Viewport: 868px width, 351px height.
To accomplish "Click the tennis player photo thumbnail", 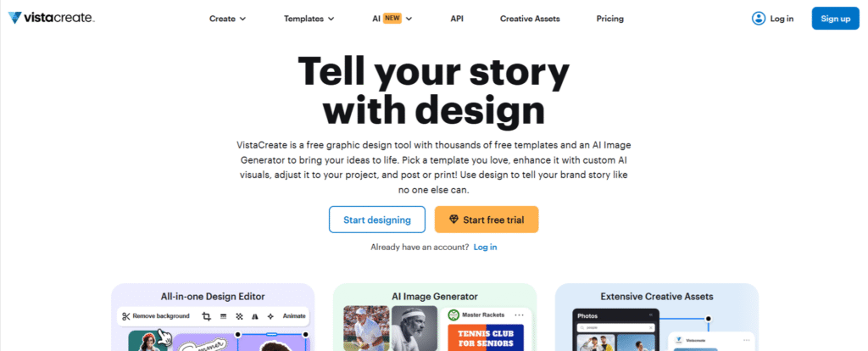I will pyautogui.click(x=366, y=329).
